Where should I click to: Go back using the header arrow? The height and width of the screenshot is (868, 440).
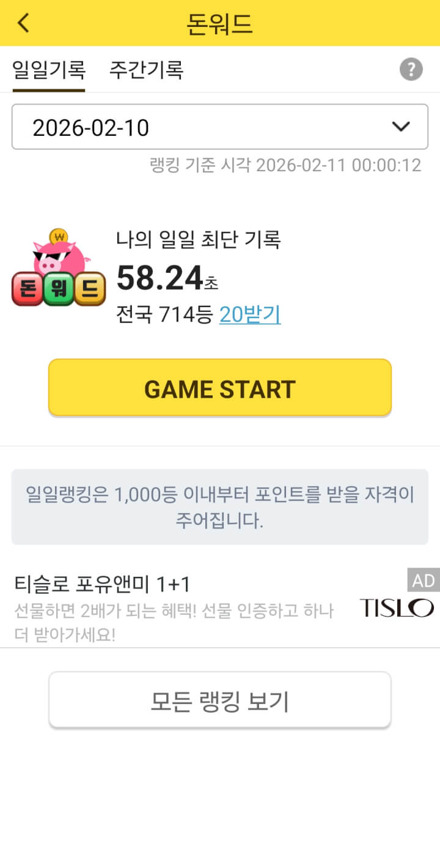(23, 23)
